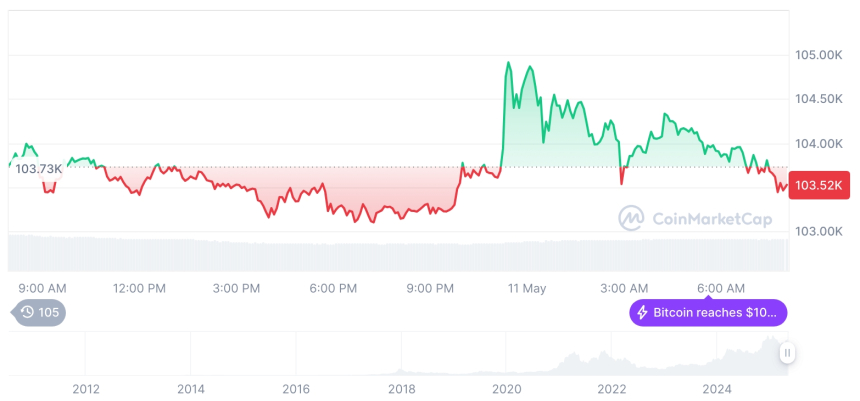The width and height of the screenshot is (860, 401).
Task: Click the 103.00K price axis label
Action: (x=817, y=231)
